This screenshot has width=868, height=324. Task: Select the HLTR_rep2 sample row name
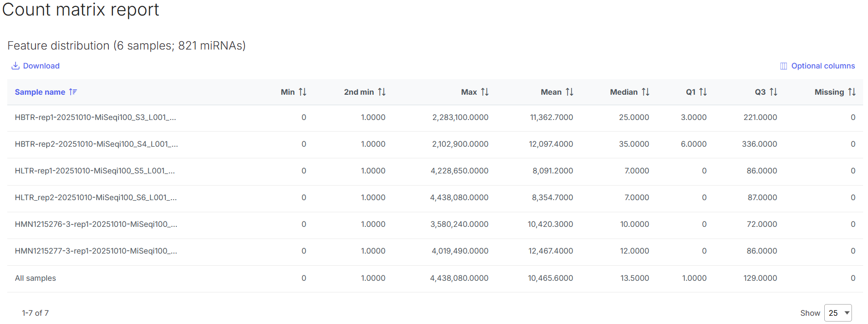(95, 198)
